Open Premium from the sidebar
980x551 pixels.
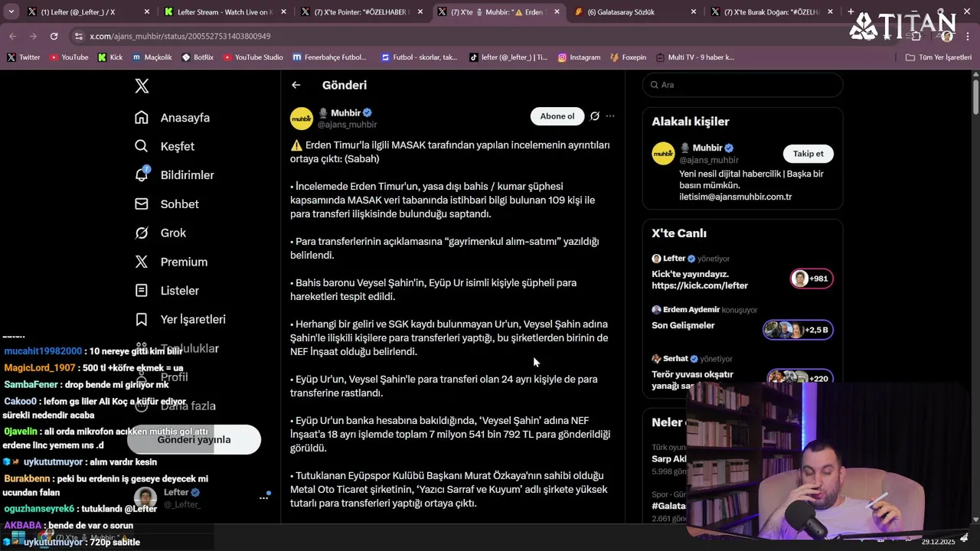(171, 262)
